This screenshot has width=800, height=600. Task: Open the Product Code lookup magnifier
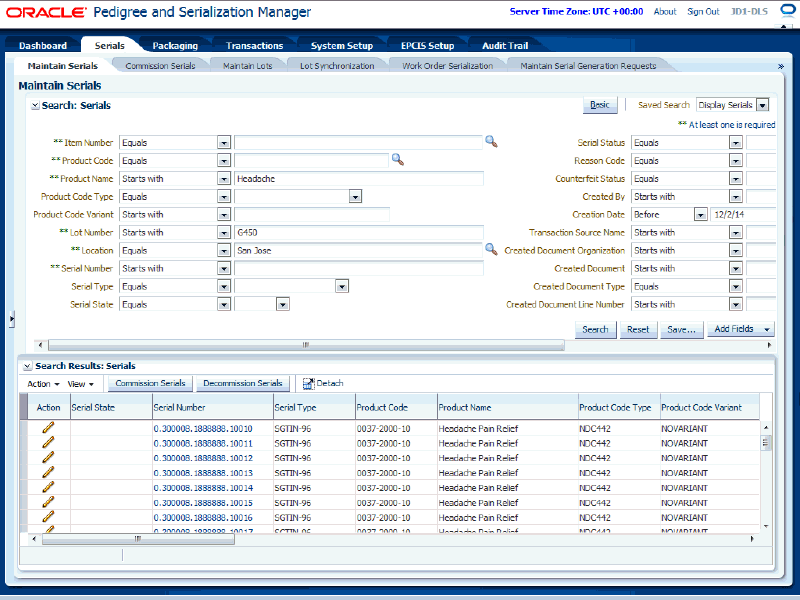[x=398, y=160]
